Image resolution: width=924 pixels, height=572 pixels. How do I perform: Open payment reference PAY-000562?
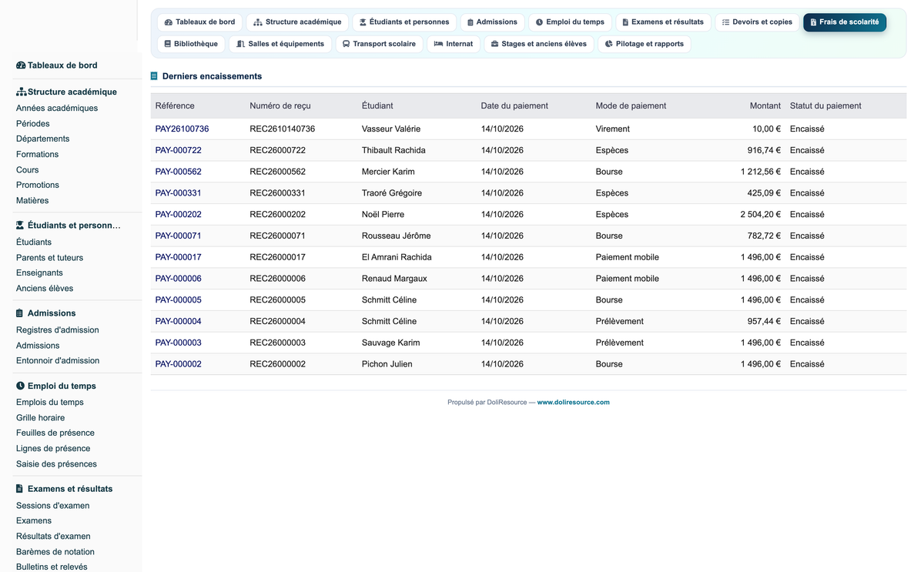pos(179,172)
